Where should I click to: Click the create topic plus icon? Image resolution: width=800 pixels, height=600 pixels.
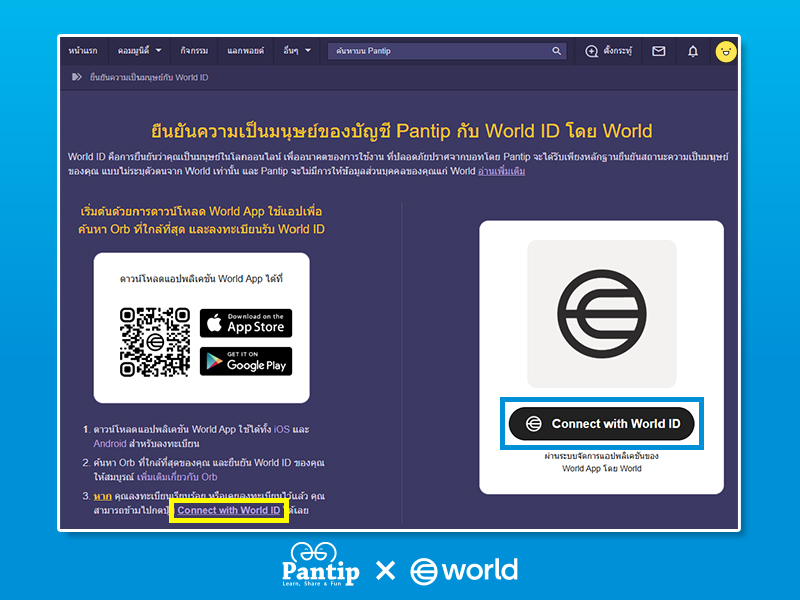[x=591, y=51]
